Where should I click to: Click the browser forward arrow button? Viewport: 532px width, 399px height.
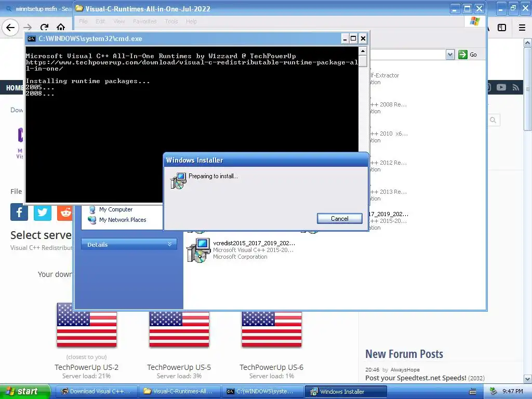point(28,27)
